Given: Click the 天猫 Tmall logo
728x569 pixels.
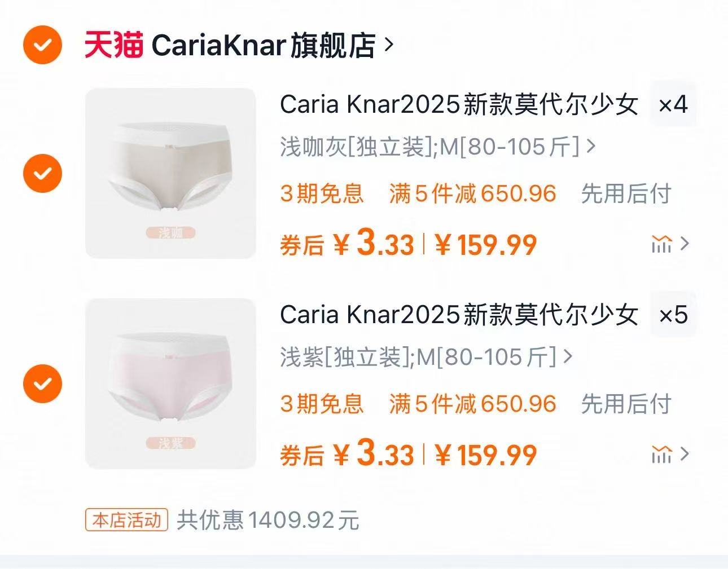Looking at the screenshot, I should pyautogui.click(x=114, y=45).
